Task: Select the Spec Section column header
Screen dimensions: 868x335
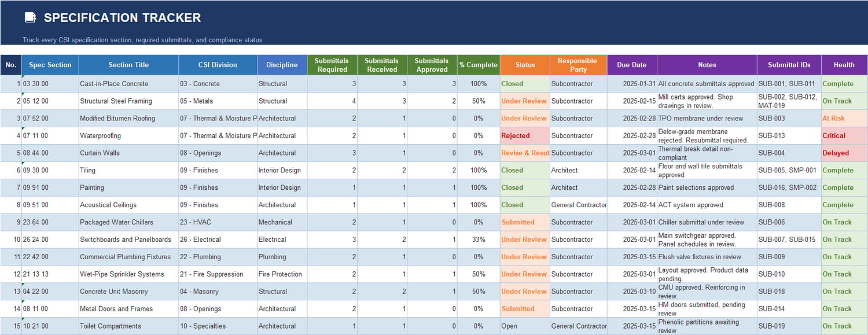Action: click(x=50, y=65)
